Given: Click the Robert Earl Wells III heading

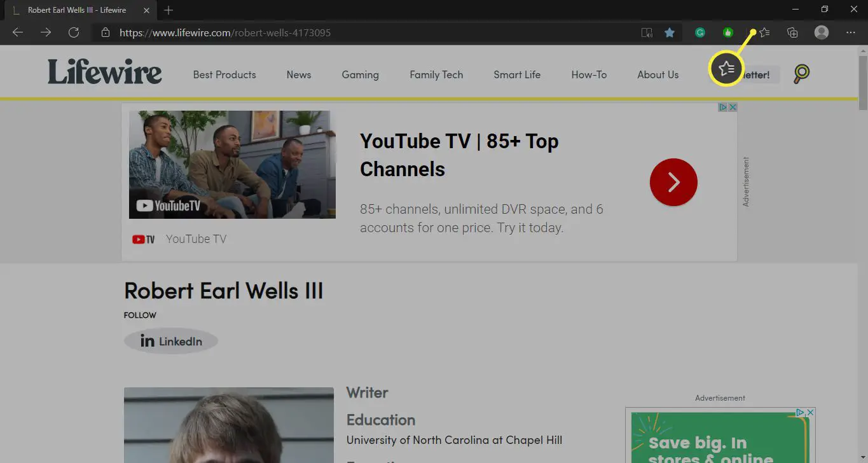Looking at the screenshot, I should pyautogui.click(x=224, y=291).
